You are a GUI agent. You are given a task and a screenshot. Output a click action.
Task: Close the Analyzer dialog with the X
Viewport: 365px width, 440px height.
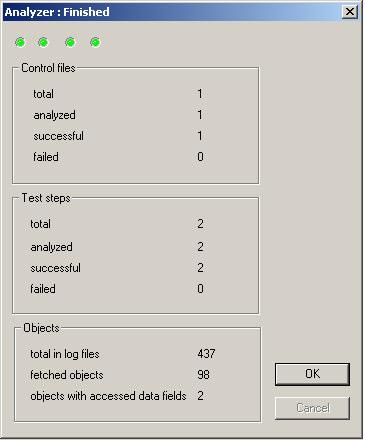[x=350, y=12]
